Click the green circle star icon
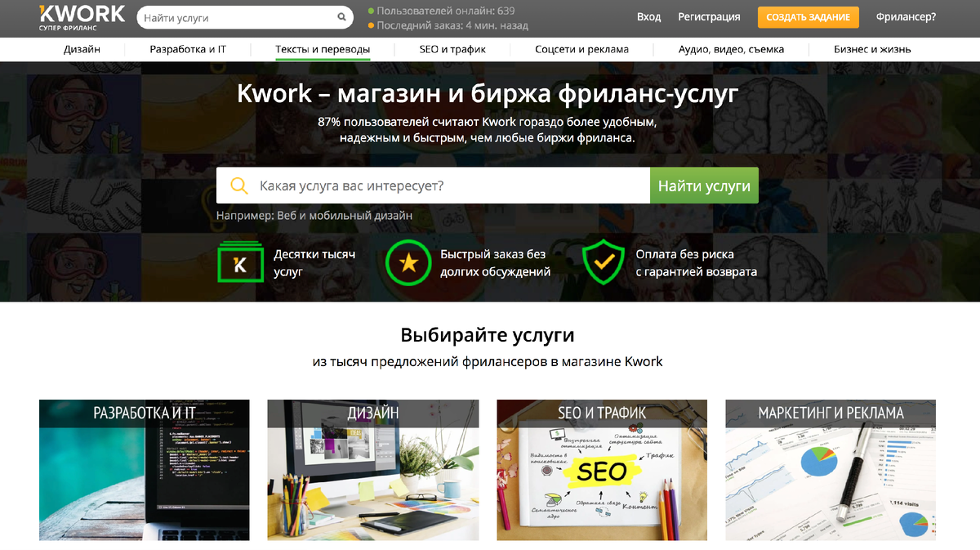Screen dimensions: 980x550 408,262
